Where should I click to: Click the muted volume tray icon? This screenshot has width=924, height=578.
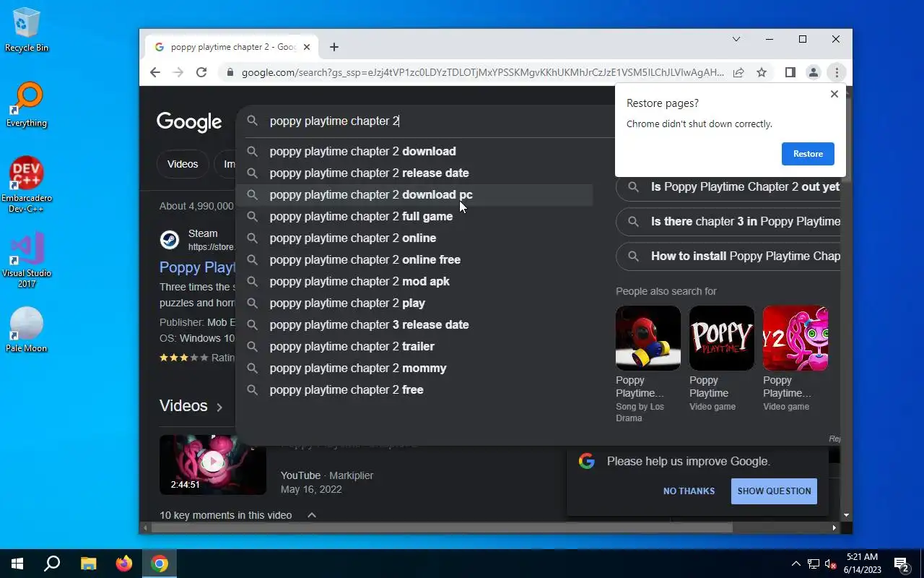(x=831, y=564)
